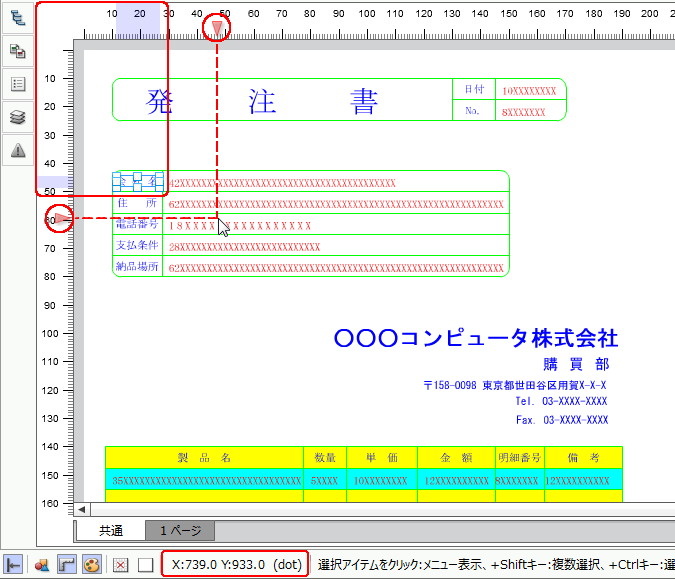
Task: Select the 明細番号 table header
Action: (520, 458)
